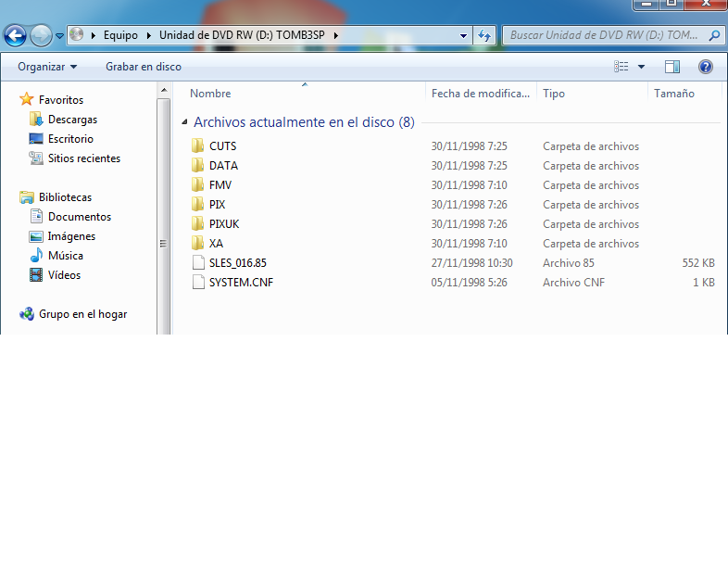Expand the arrow after Equipo breadcrumb

(x=149, y=35)
